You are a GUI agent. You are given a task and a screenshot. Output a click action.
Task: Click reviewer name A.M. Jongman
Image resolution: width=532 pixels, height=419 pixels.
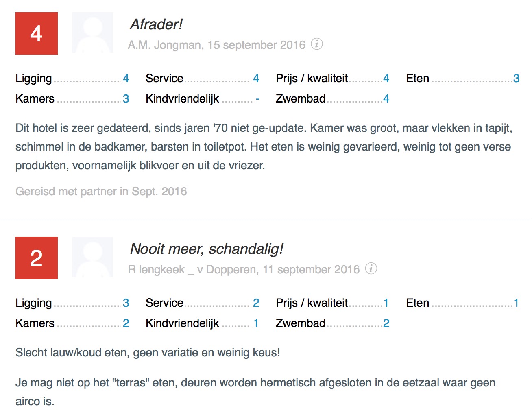point(165,45)
